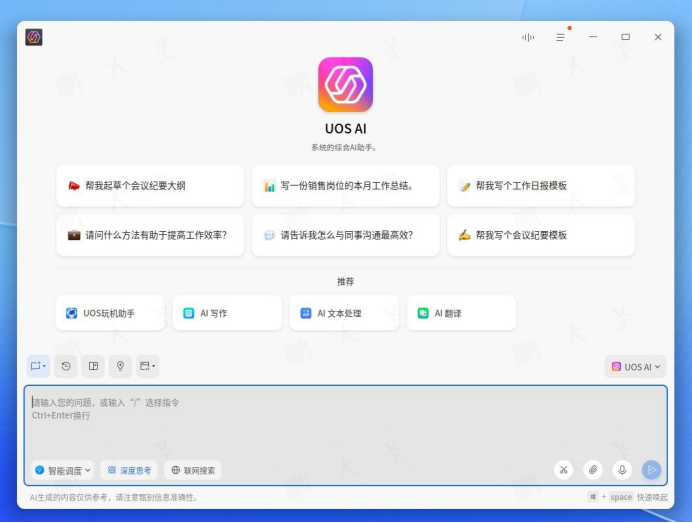This screenshot has height=523, width=692.
Task: Toggle the side panel layout icon
Action: point(93,366)
